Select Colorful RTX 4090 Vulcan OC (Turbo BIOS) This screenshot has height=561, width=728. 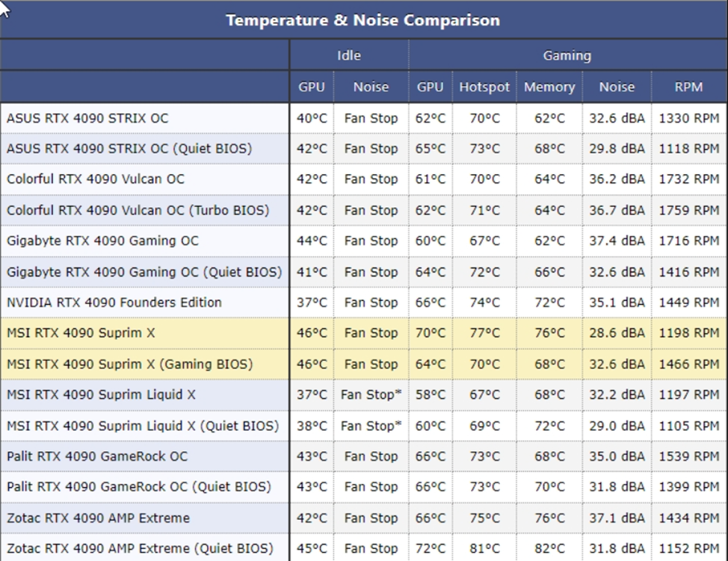pos(138,210)
